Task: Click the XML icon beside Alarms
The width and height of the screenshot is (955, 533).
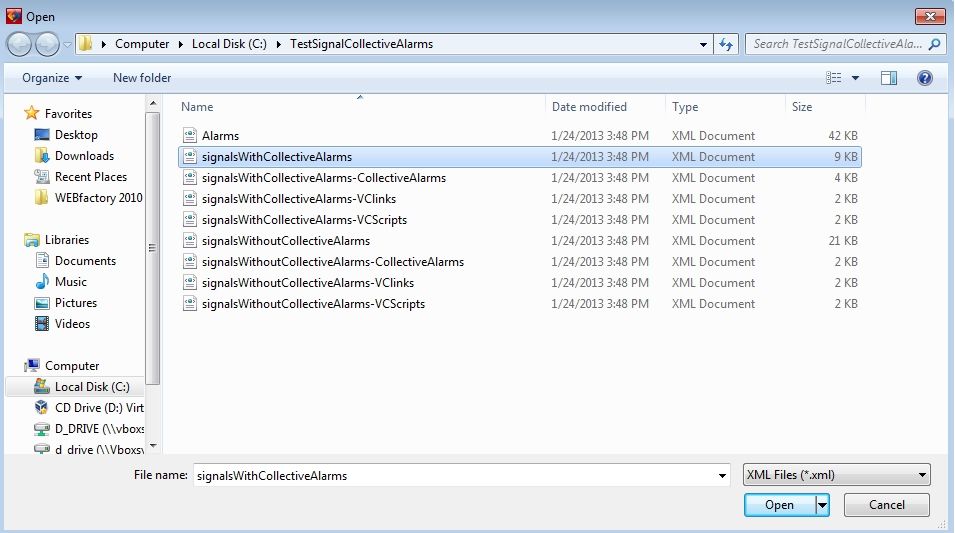Action: 190,135
